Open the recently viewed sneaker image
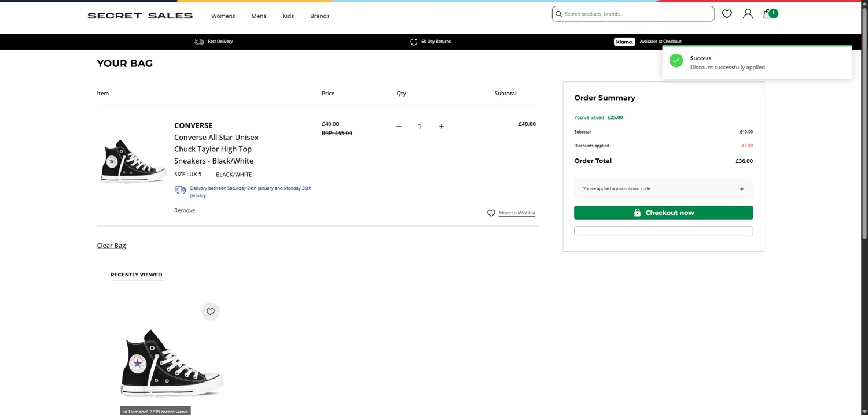Image resolution: width=868 pixels, height=415 pixels. pos(172,364)
